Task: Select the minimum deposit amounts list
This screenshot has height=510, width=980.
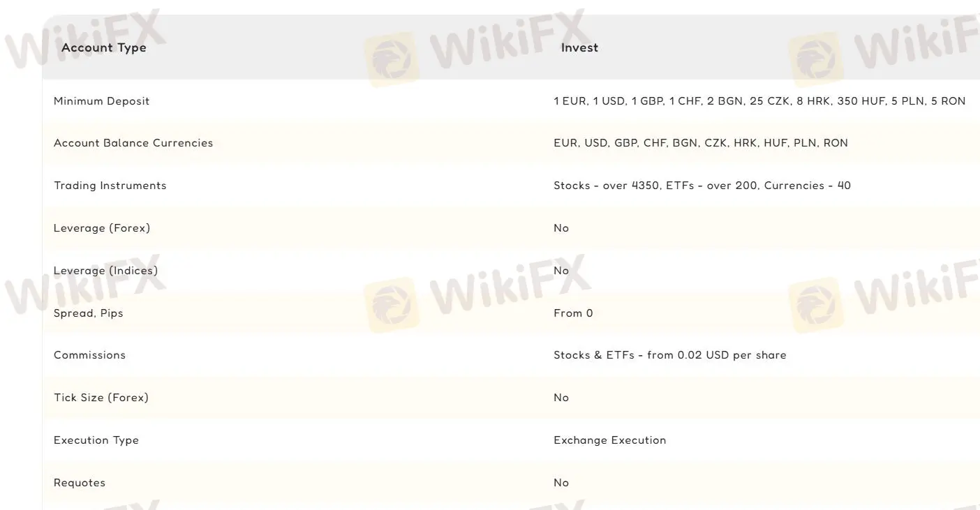Action: [759, 101]
